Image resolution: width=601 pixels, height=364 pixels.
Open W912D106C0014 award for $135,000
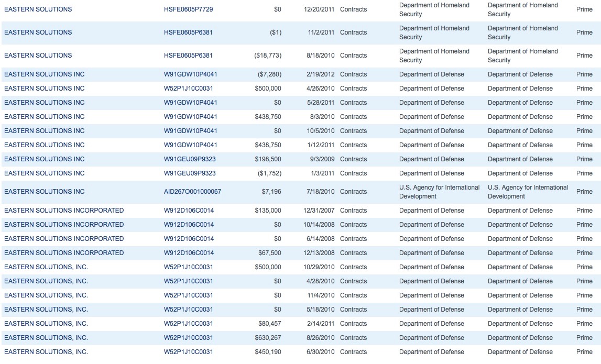coord(189,211)
